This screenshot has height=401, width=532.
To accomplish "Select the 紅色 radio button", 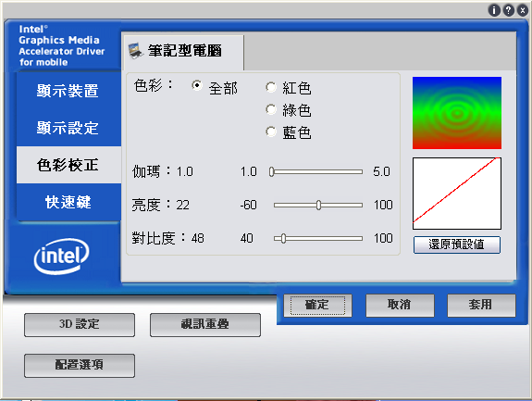I will [x=271, y=87].
